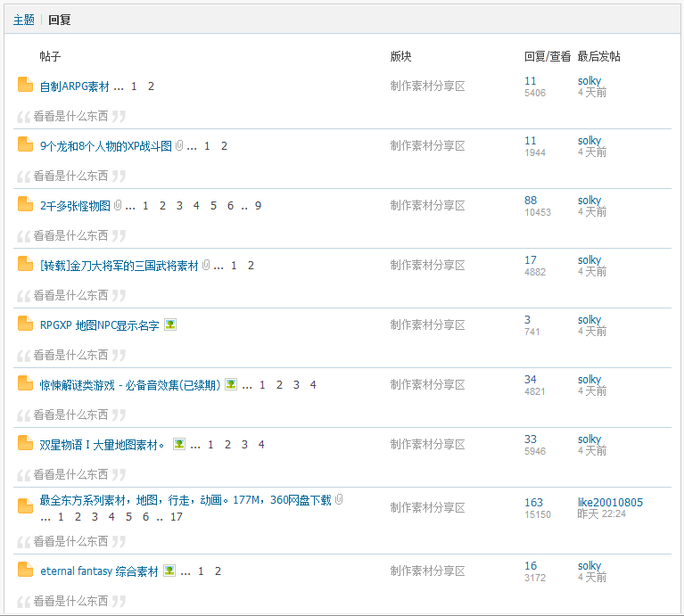Screen dimensions: 684x616
Task: Click folder icon beside RPGXP 地图NPC thread
Action: [25, 324]
